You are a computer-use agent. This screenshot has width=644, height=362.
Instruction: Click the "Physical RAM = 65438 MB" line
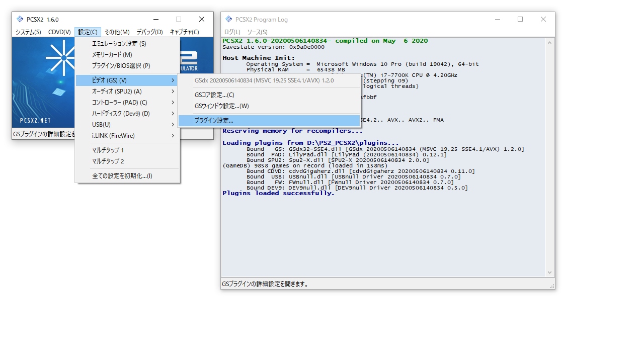click(x=296, y=69)
